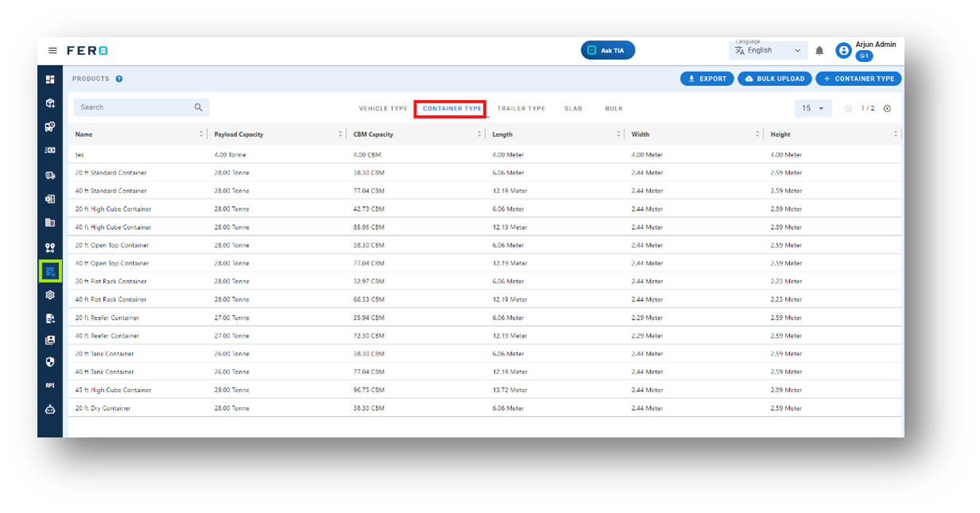Sort by the Height column arrows
This screenshot has width=980, height=513.
896,134
